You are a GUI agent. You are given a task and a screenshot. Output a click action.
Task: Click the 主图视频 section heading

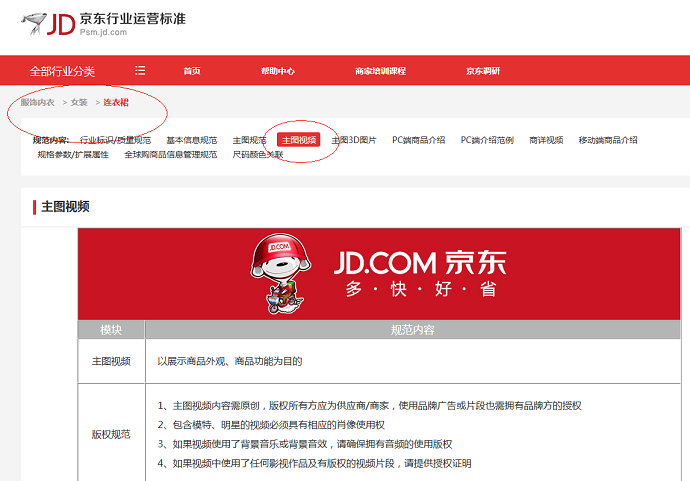(x=66, y=206)
